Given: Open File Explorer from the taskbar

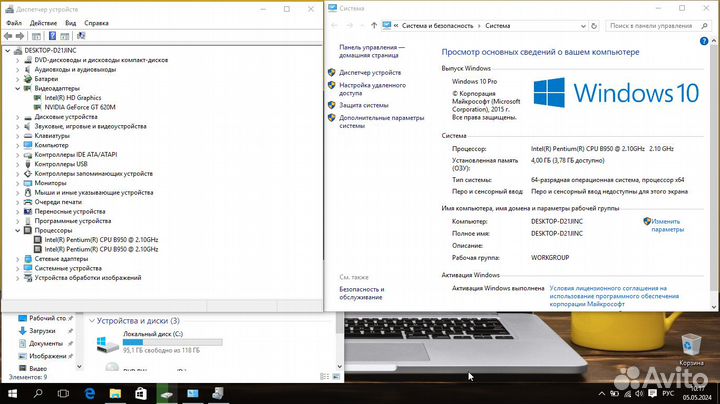Looking at the screenshot, I should point(115,393).
